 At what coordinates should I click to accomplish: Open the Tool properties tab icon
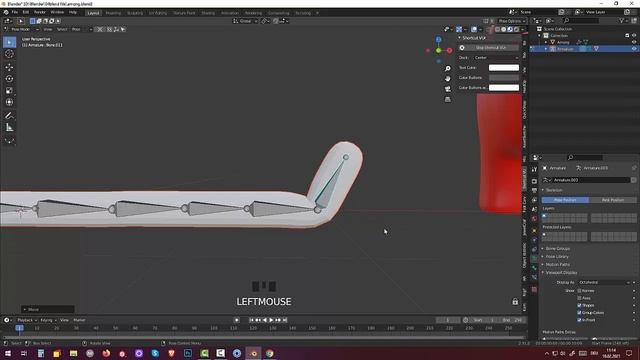(x=534, y=169)
